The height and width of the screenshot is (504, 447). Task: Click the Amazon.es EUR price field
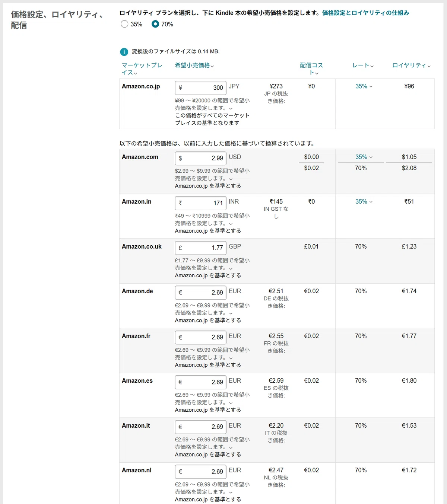click(200, 382)
